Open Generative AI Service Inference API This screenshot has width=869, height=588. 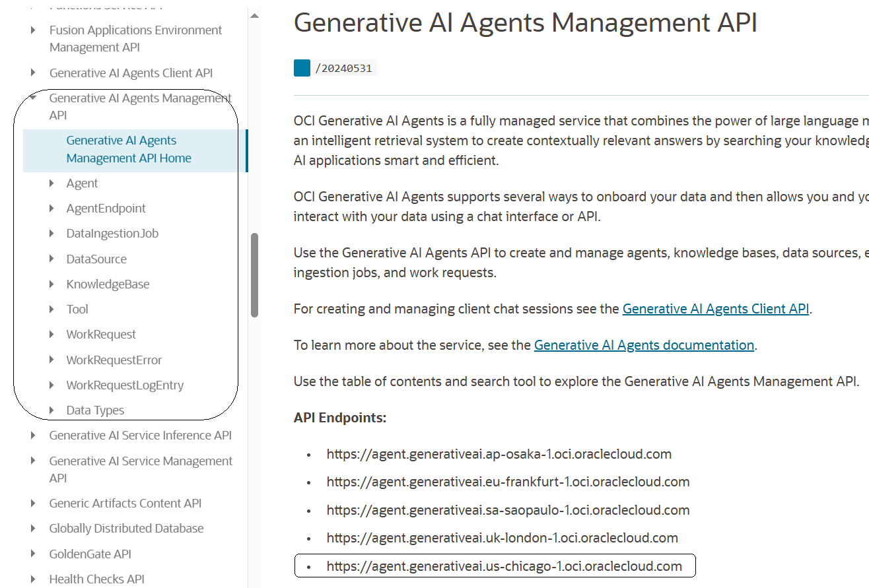(x=140, y=436)
